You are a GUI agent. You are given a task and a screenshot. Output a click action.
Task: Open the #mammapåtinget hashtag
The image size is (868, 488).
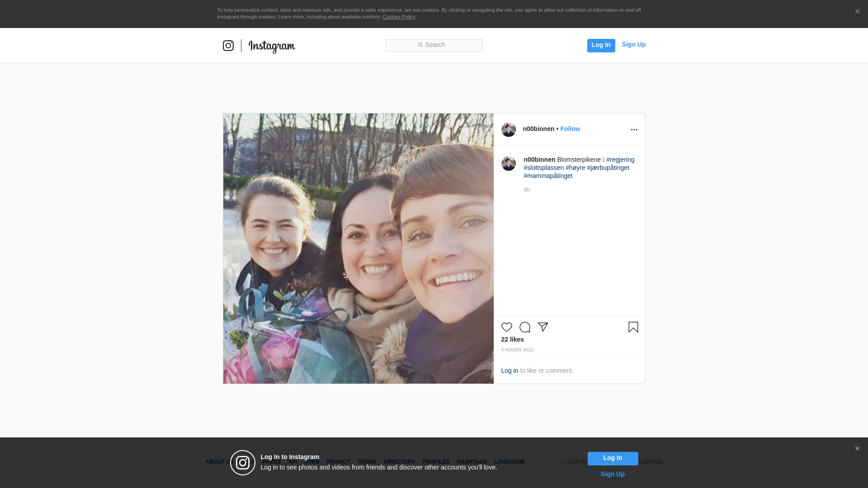click(x=548, y=176)
